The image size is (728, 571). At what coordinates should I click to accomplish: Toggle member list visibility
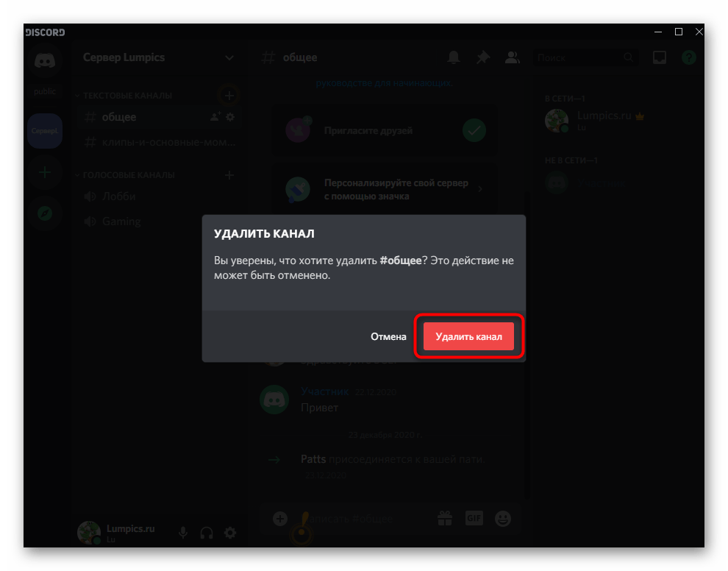pos(512,57)
